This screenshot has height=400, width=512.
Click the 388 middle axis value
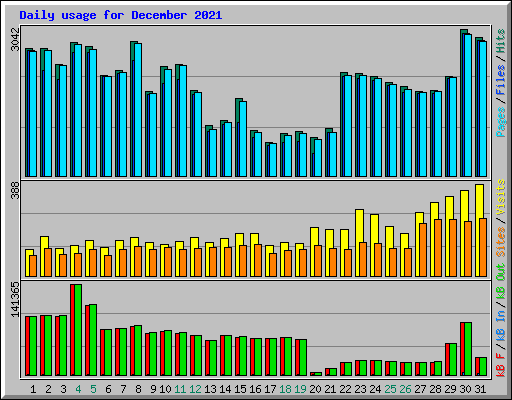click(15, 191)
